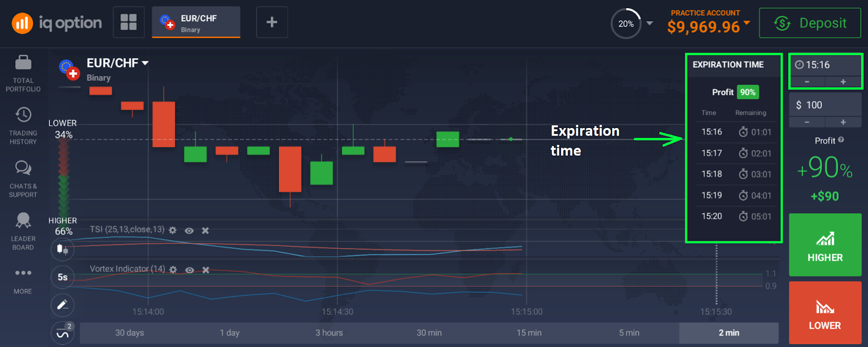
Task: Choose 15:16 expiration row
Action: click(x=736, y=132)
